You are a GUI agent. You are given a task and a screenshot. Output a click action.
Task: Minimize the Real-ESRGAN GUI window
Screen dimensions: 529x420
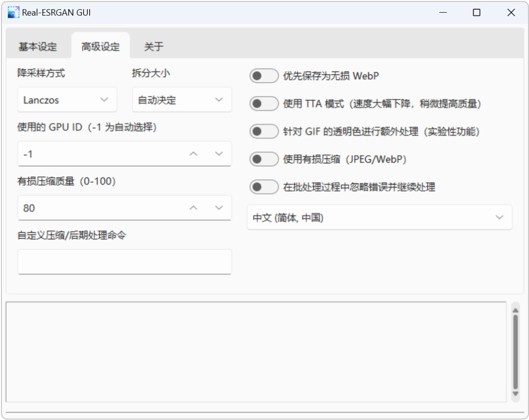click(x=443, y=12)
